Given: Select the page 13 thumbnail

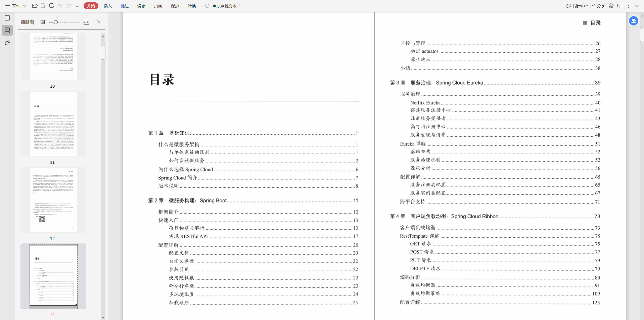Looking at the screenshot, I should coord(53,276).
